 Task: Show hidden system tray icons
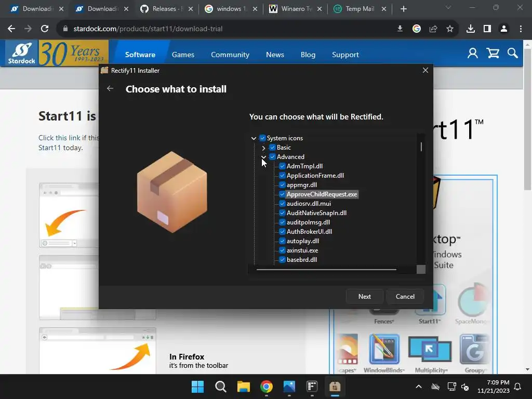(x=419, y=387)
